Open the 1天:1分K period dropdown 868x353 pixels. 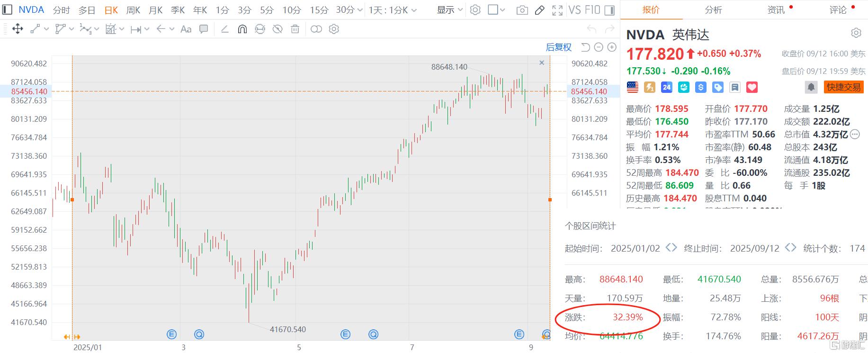(x=393, y=10)
